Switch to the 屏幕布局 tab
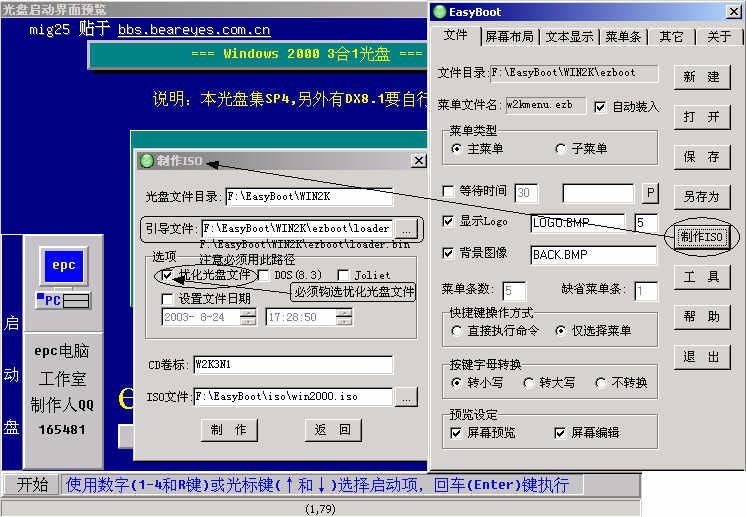Image resolution: width=746 pixels, height=517 pixels. click(510, 36)
